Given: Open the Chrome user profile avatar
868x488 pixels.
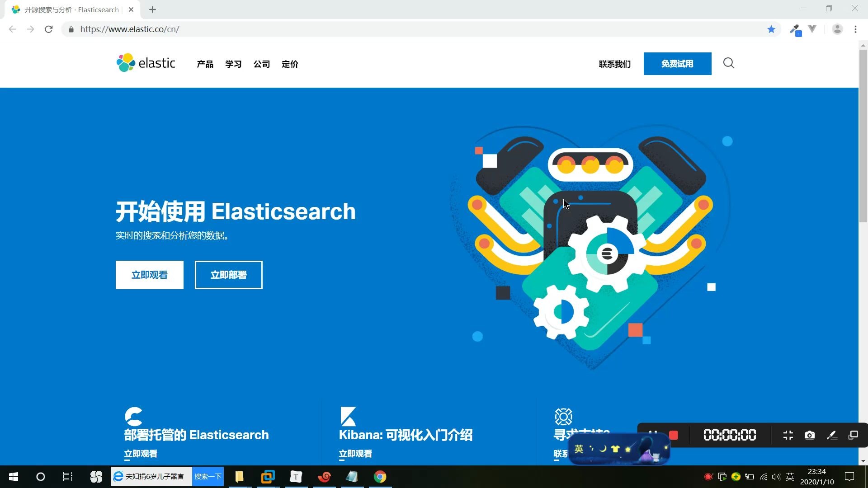Looking at the screenshot, I should (x=837, y=29).
